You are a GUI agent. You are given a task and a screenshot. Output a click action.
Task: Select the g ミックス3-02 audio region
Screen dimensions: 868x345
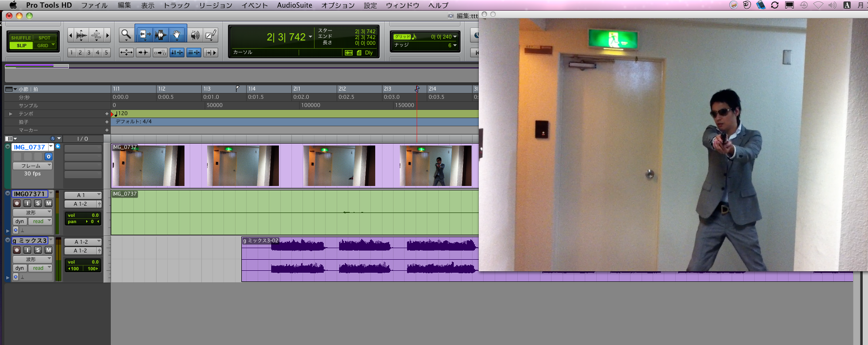pos(360,259)
